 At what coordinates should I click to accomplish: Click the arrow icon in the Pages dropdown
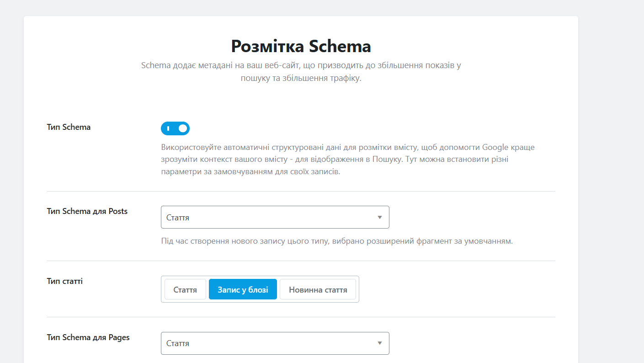pyautogui.click(x=379, y=343)
